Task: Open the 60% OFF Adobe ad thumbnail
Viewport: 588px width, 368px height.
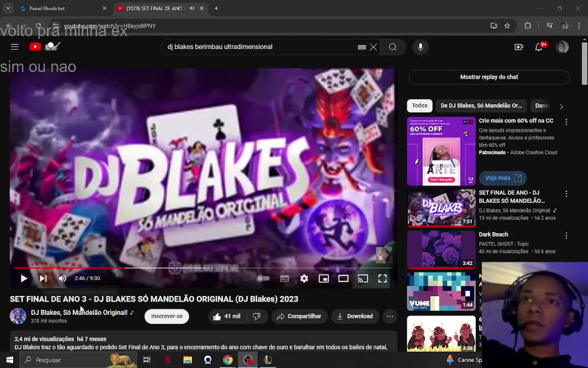Action: (x=442, y=151)
